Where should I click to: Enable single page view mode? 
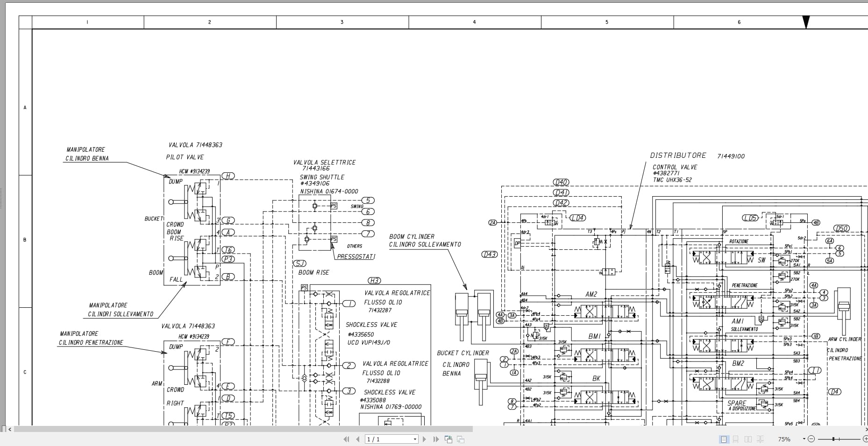point(724,439)
